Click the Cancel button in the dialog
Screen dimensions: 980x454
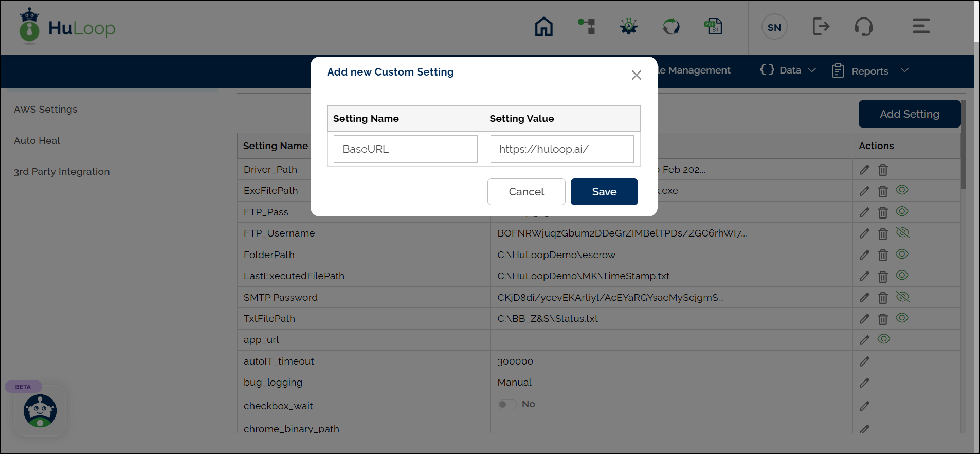pyautogui.click(x=526, y=192)
